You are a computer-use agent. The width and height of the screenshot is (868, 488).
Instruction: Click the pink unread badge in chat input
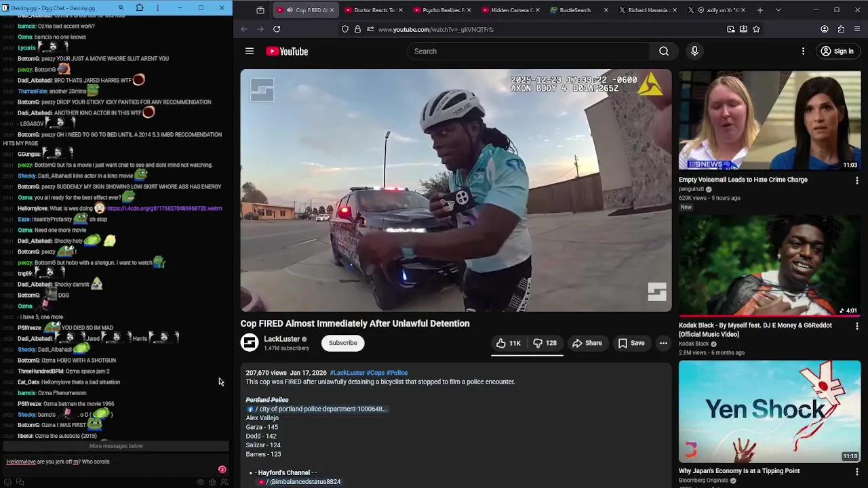(222, 469)
